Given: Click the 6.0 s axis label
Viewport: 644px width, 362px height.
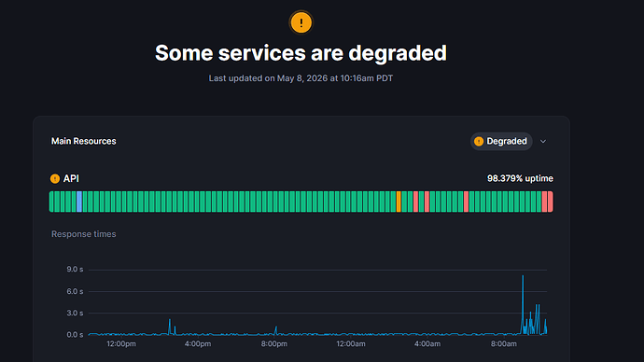Looking at the screenshot, I should click(75, 291).
